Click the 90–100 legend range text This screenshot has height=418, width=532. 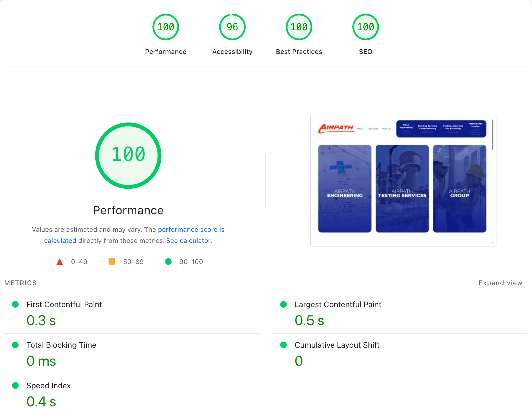tap(191, 262)
